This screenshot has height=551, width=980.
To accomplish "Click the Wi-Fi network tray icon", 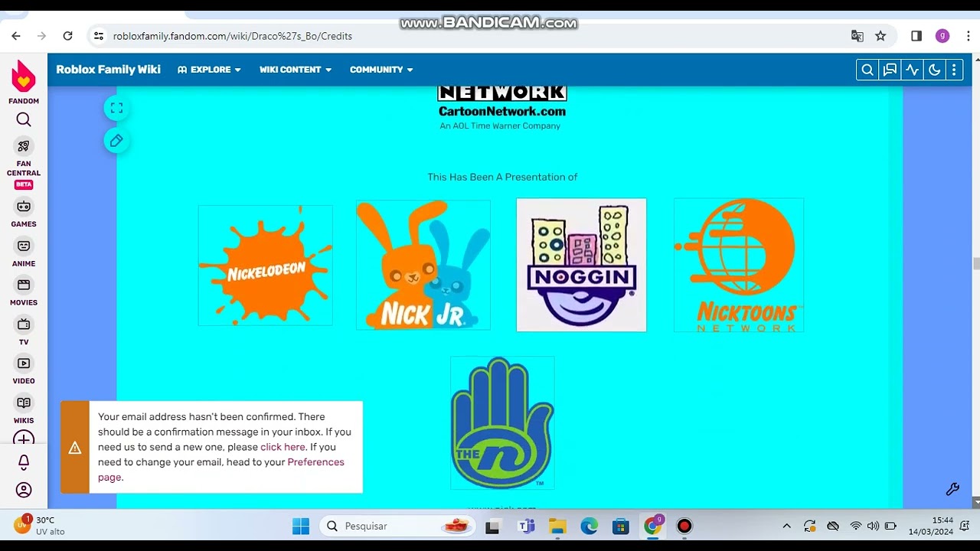I will coord(856,527).
